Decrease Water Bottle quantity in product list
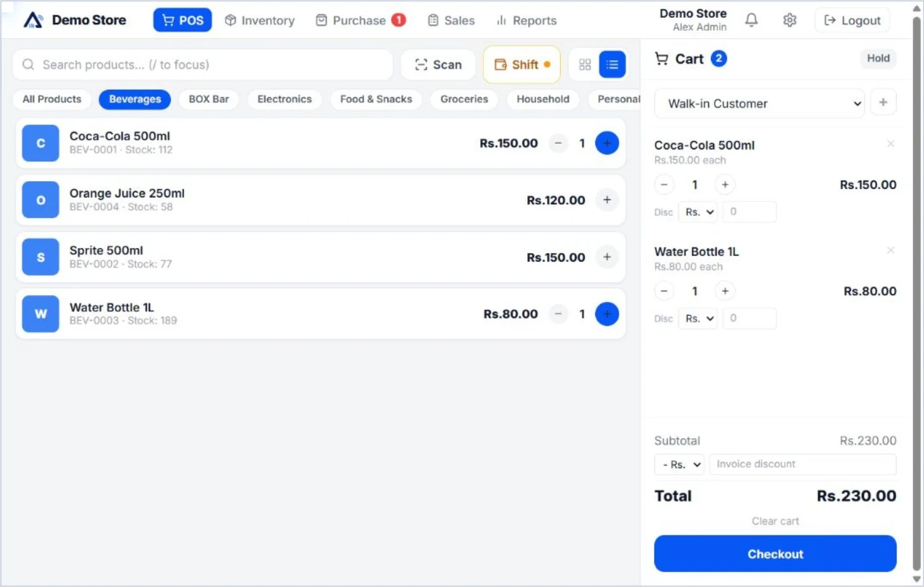The height and width of the screenshot is (587, 924). click(558, 314)
